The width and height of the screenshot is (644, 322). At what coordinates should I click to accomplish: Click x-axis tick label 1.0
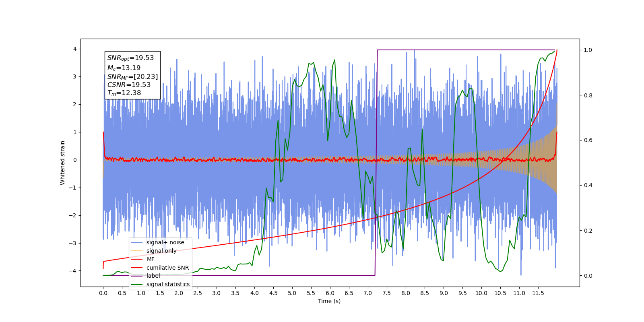[141, 293]
